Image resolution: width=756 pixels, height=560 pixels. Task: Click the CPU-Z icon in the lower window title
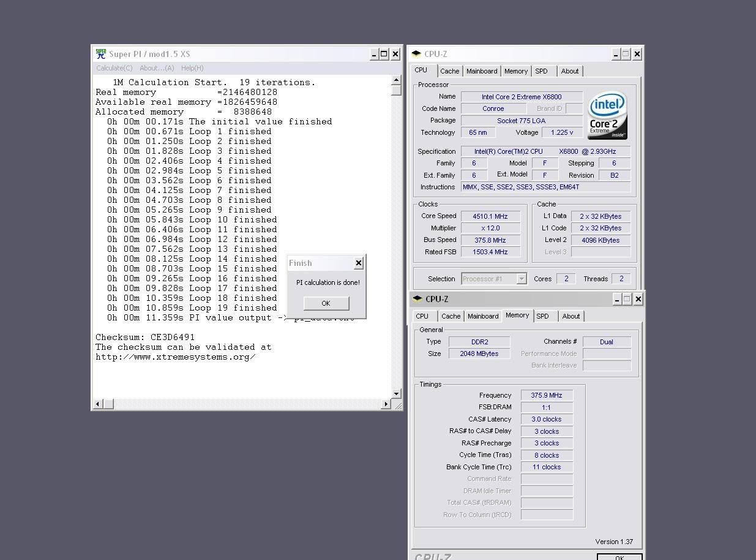pyautogui.click(x=417, y=299)
